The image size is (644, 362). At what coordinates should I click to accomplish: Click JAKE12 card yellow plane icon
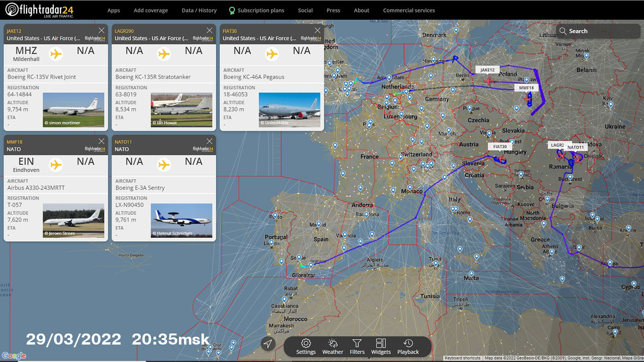click(x=56, y=54)
